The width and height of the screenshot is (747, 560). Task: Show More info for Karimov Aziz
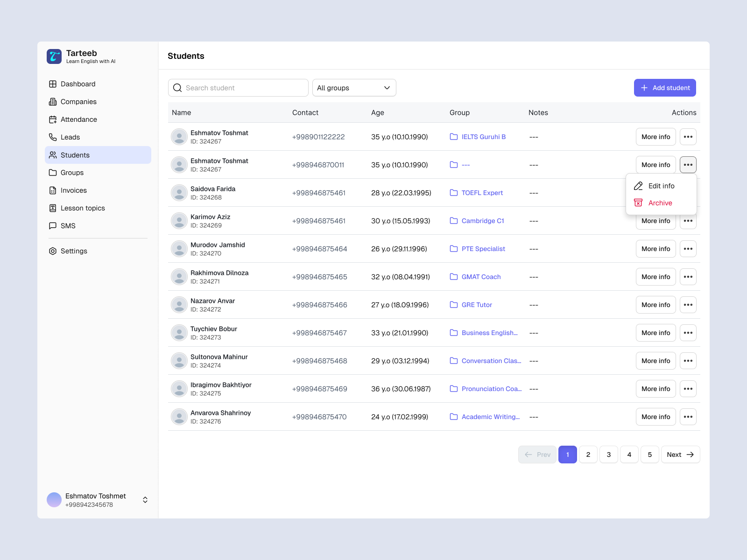tap(655, 221)
